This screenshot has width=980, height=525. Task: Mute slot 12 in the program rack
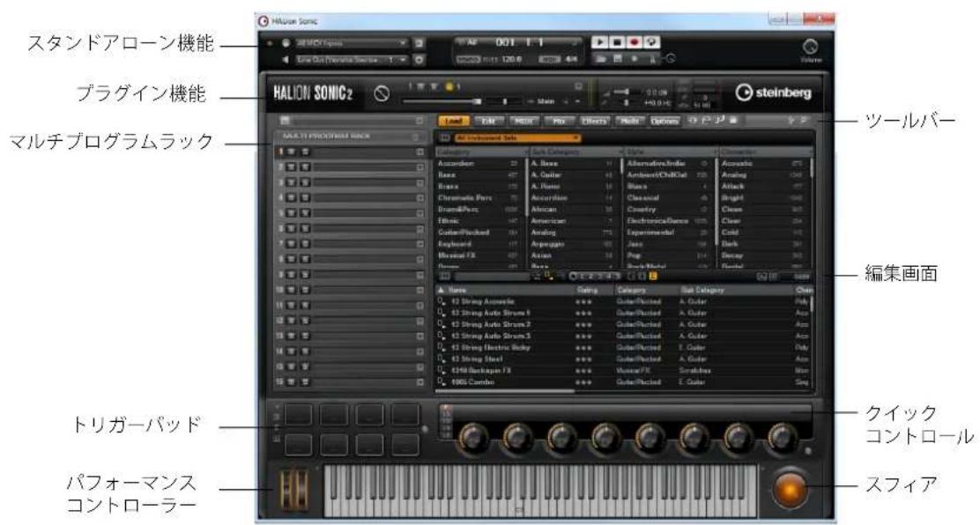pyautogui.click(x=292, y=320)
